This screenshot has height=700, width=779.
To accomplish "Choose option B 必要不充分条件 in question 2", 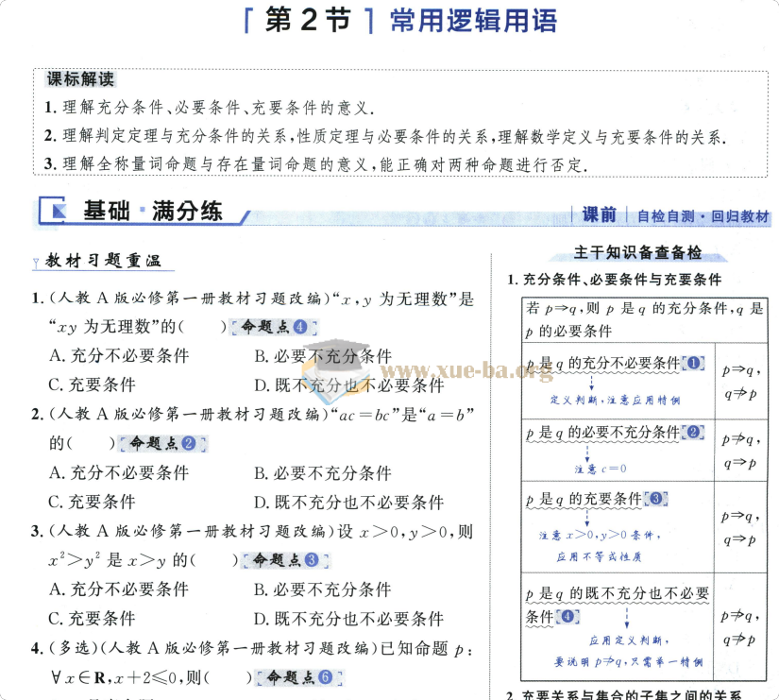I will tap(324, 472).
